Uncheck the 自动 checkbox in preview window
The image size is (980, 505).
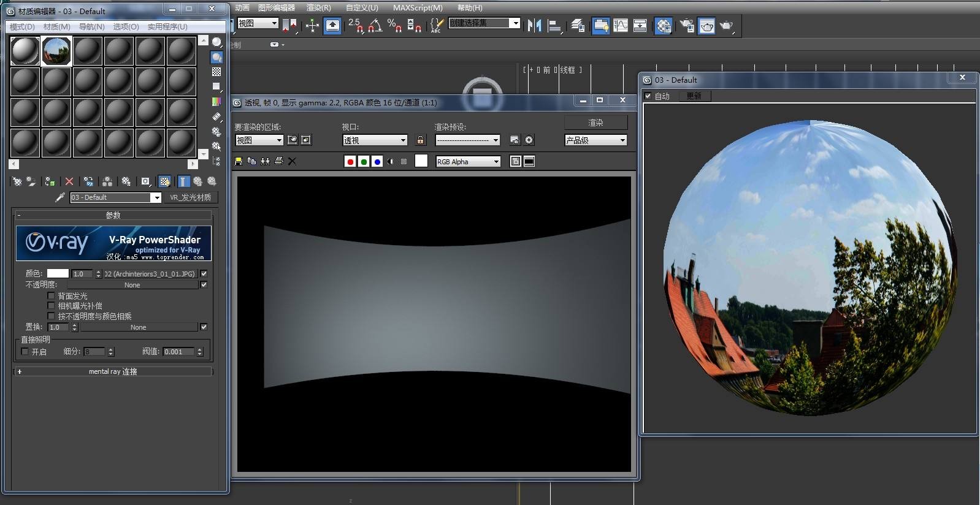[648, 96]
